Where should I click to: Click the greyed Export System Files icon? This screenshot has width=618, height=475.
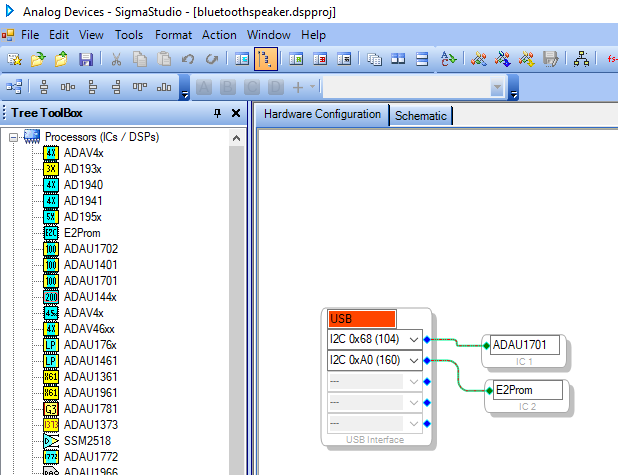click(x=551, y=59)
